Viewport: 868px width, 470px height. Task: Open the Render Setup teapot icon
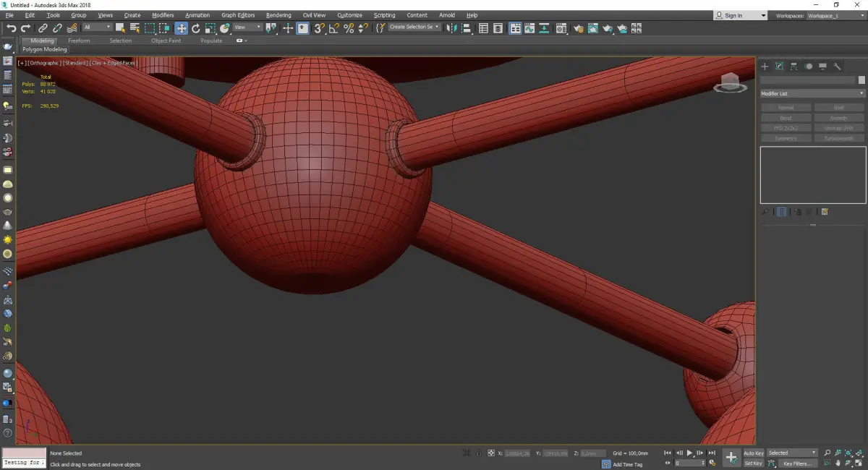coord(578,28)
